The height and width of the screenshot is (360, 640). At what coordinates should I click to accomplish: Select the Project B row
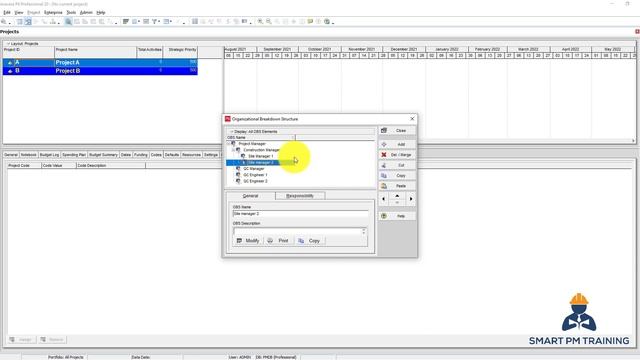click(100, 71)
